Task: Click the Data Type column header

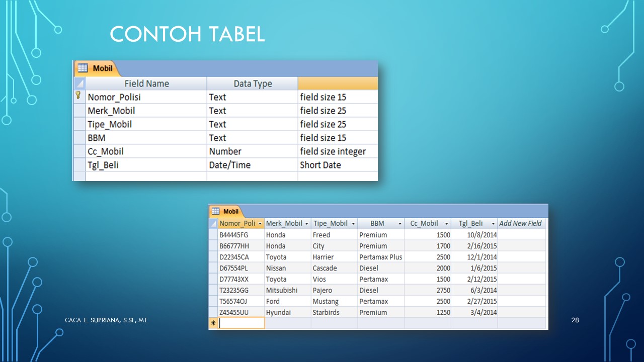Action: [253, 83]
